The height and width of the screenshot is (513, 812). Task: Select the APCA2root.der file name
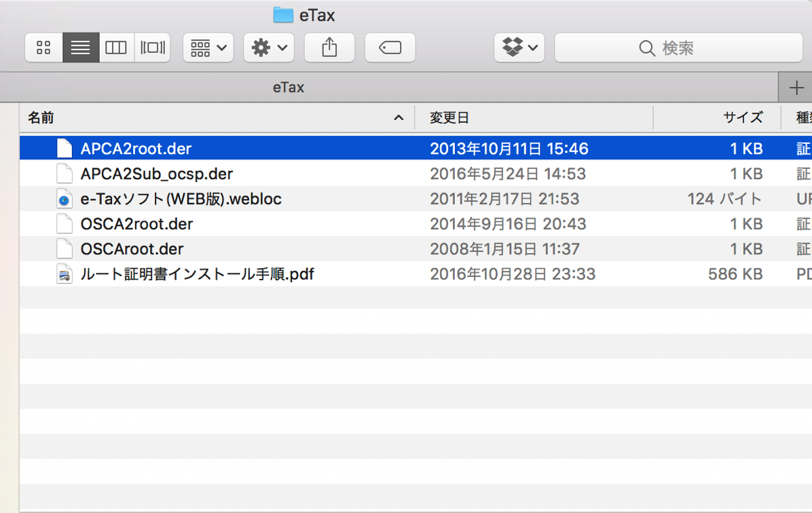(x=136, y=149)
